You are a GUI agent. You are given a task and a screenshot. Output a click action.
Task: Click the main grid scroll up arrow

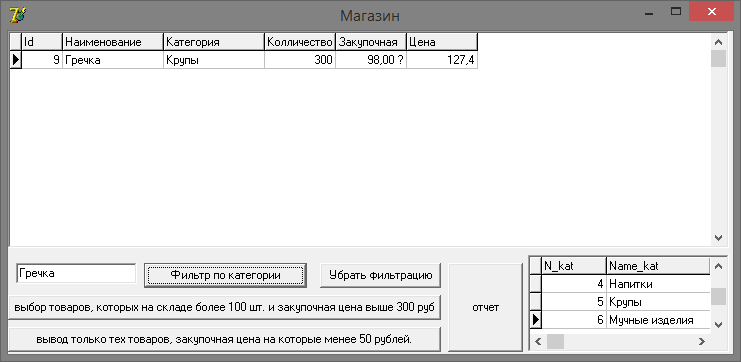[x=718, y=42]
